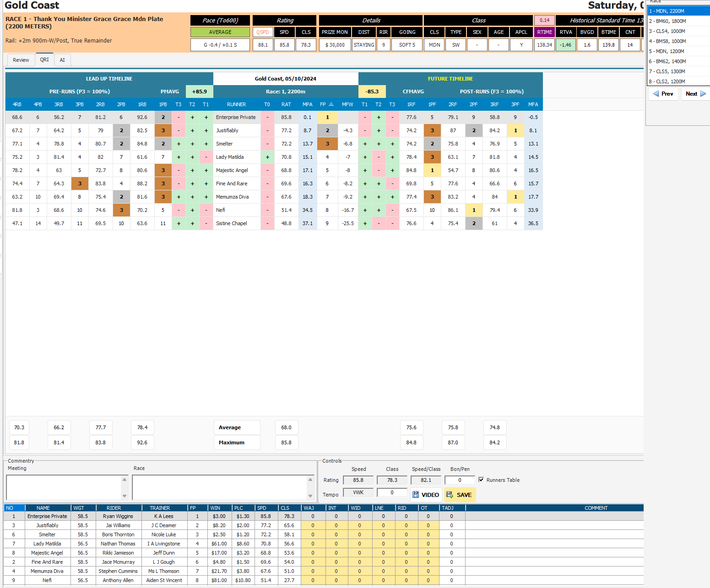This screenshot has width=710, height=588.
Task: Click the SAVE button with disk icon
Action: pyautogui.click(x=459, y=495)
